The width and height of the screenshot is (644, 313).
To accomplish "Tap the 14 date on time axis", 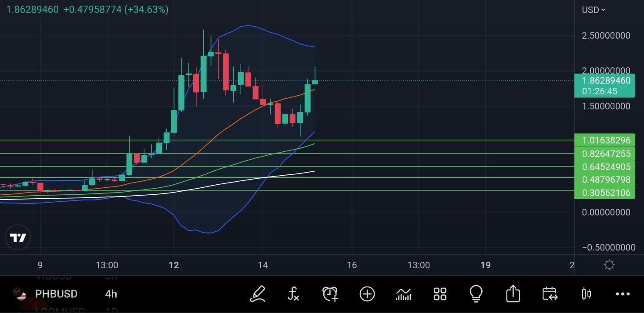I will 263,265.
